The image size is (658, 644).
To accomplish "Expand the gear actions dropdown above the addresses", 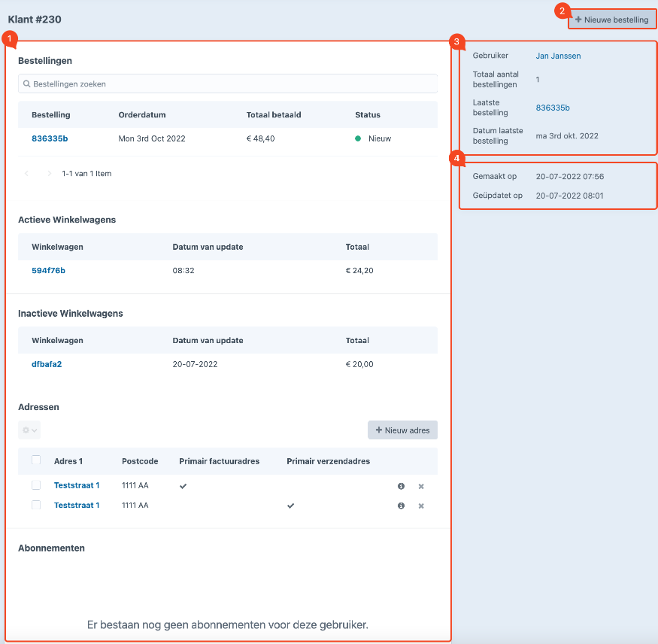I will point(29,430).
